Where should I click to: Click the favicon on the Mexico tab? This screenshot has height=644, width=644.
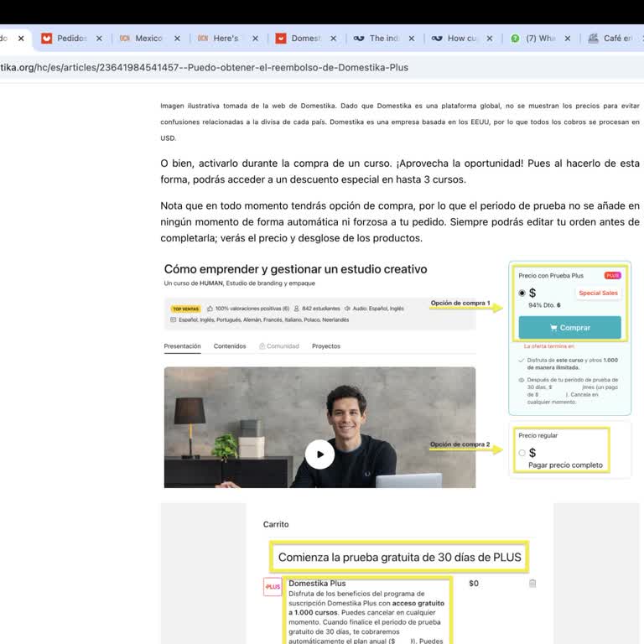pyautogui.click(x=124, y=39)
